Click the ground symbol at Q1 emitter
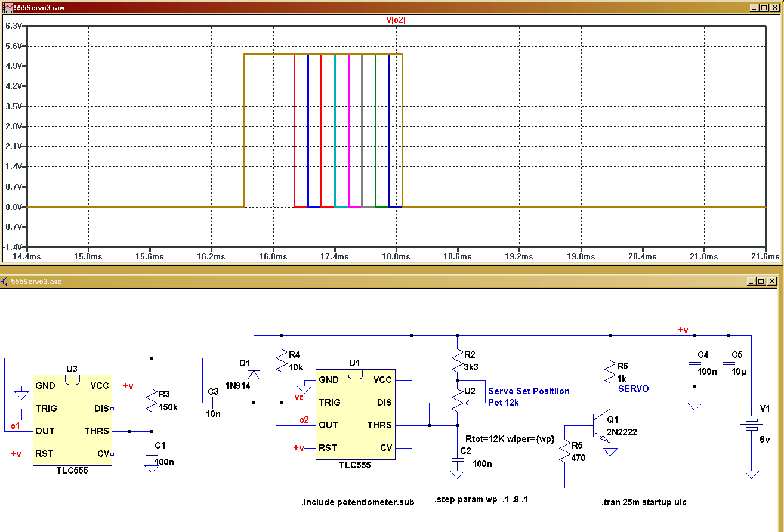Image resolution: width=784 pixels, height=532 pixels. (x=610, y=451)
